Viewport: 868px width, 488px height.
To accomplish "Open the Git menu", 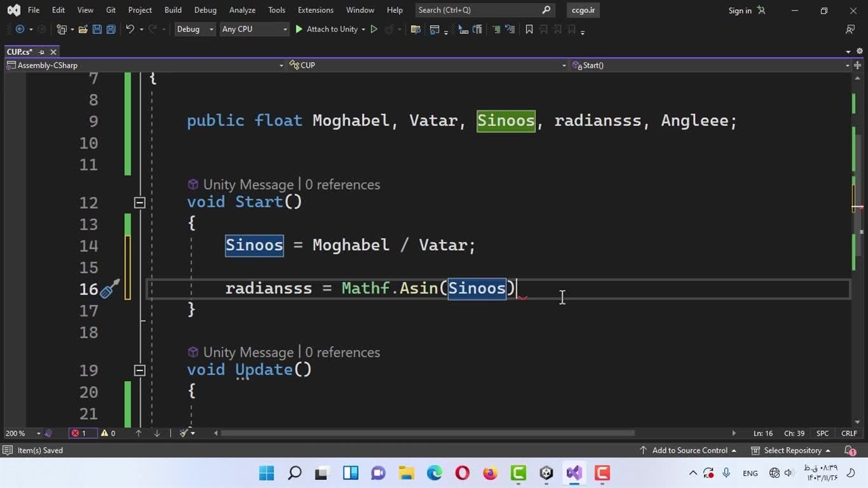I will [111, 10].
